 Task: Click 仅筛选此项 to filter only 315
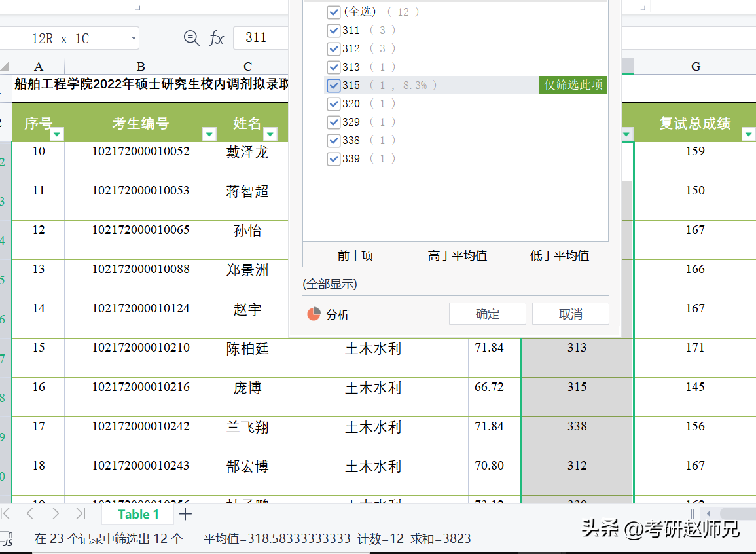point(573,85)
